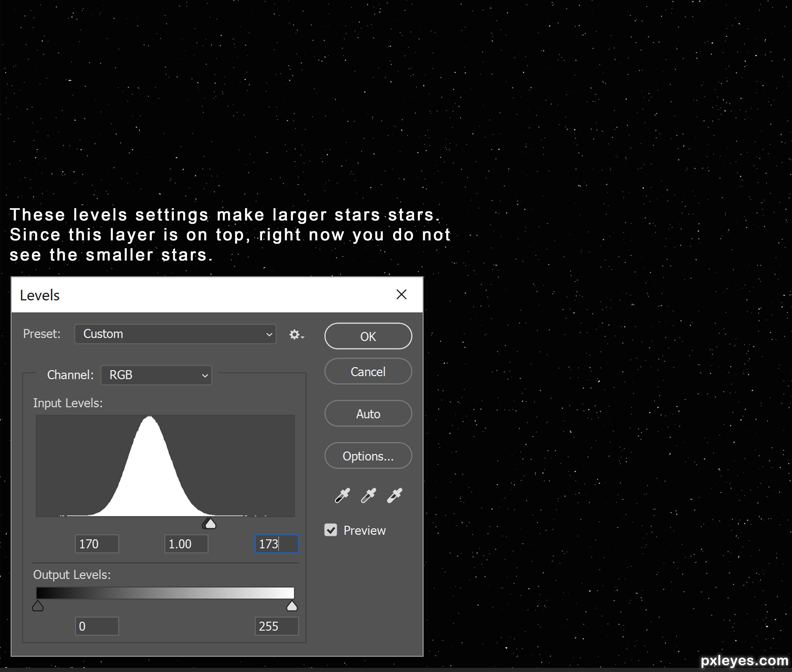Confirm levels with the OK button
This screenshot has width=792, height=672.
pos(368,336)
